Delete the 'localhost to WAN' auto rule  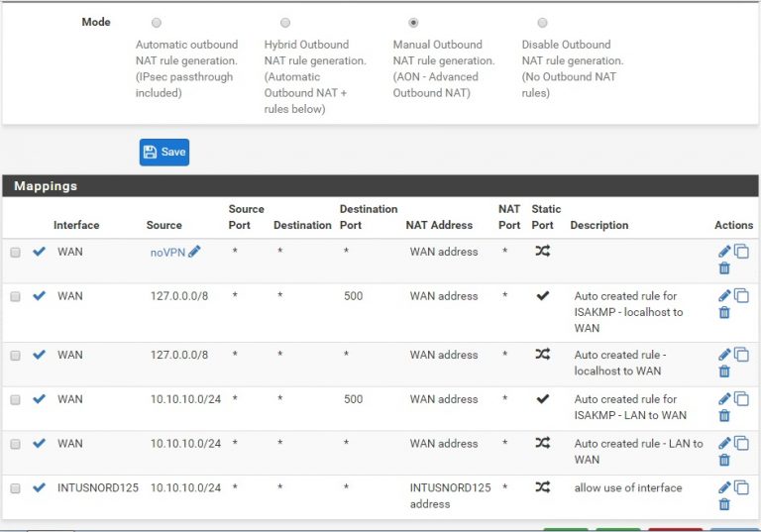pyautogui.click(x=724, y=372)
